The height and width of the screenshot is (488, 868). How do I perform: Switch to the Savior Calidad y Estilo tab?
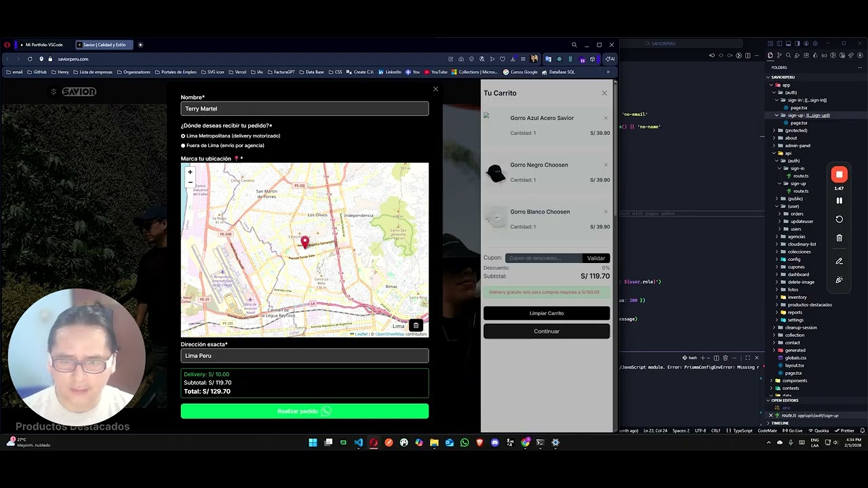104,45
